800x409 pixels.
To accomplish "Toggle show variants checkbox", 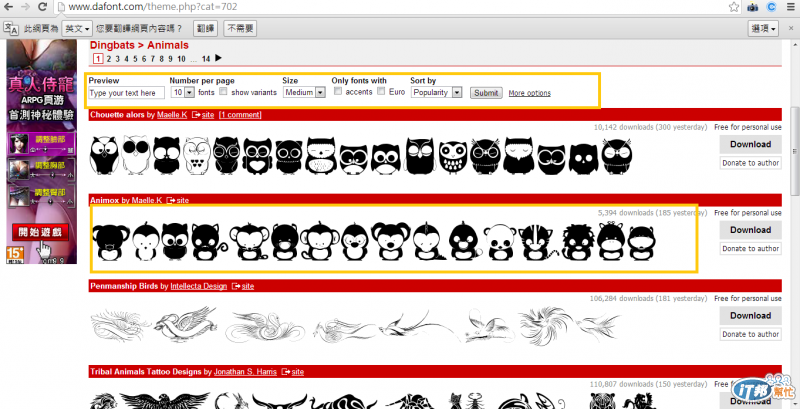I will tap(223, 92).
